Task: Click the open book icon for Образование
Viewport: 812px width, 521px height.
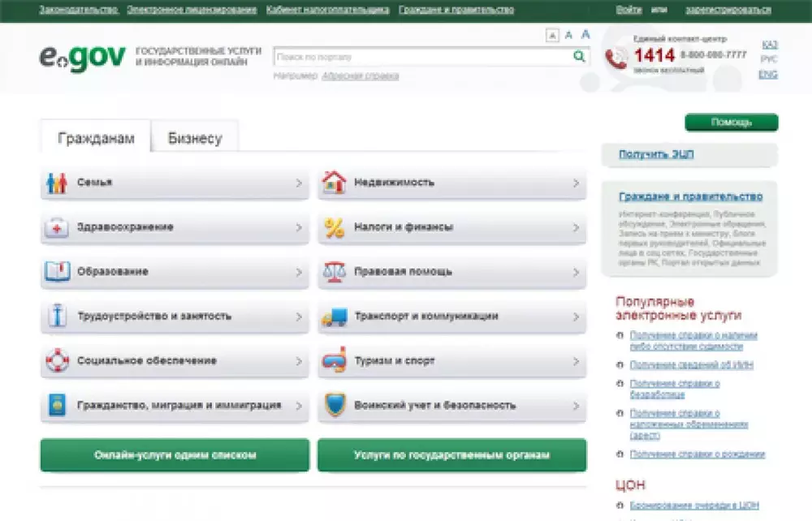Action: (x=56, y=272)
